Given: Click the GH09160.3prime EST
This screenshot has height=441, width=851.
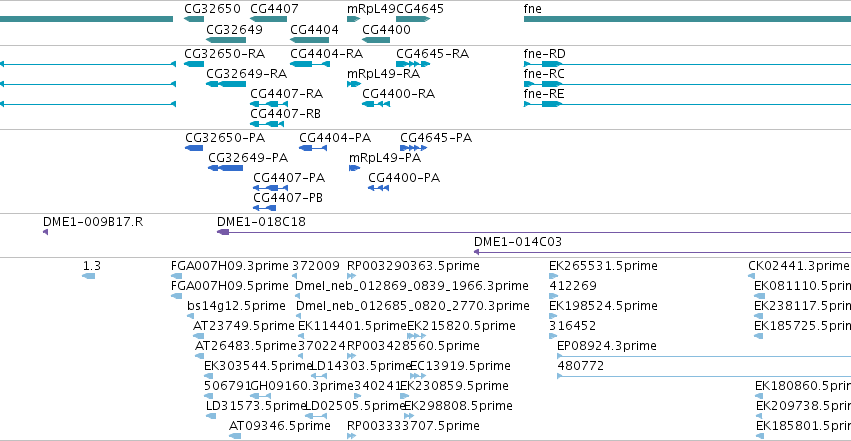Looking at the screenshot, I should click(x=261, y=397).
